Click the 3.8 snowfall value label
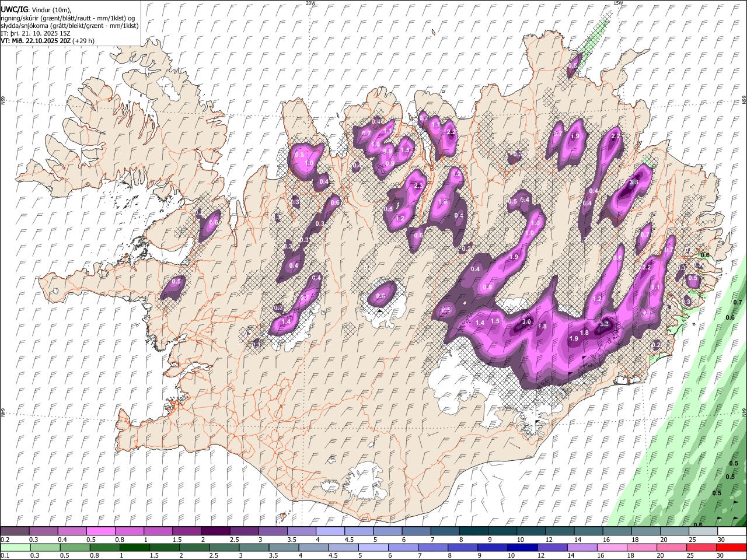747x560 pixels. (634, 183)
